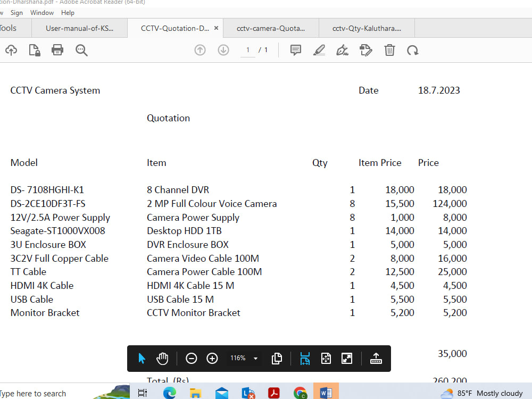Launch Microsoft Edge from taskbar
The width and height of the screenshot is (532, 399).
(170, 393)
